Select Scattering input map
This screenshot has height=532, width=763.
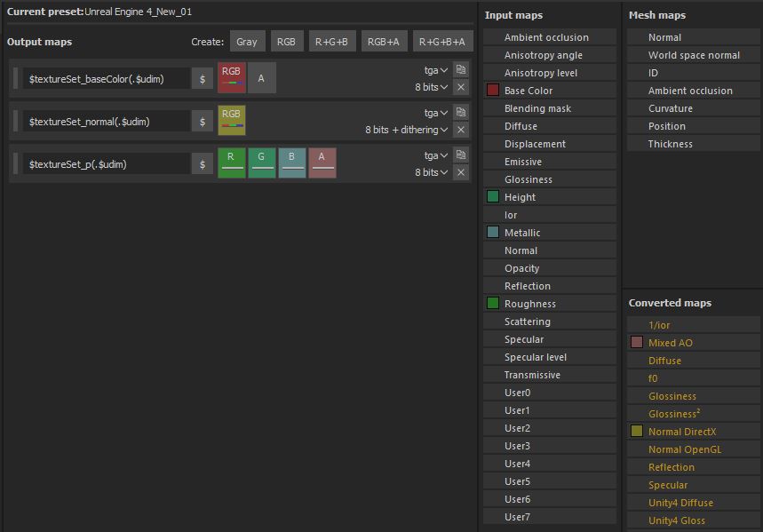coord(550,322)
